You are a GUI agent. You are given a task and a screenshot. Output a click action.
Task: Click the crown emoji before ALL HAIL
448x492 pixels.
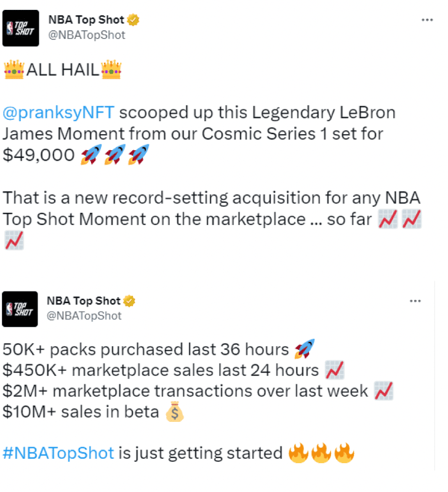14,69
